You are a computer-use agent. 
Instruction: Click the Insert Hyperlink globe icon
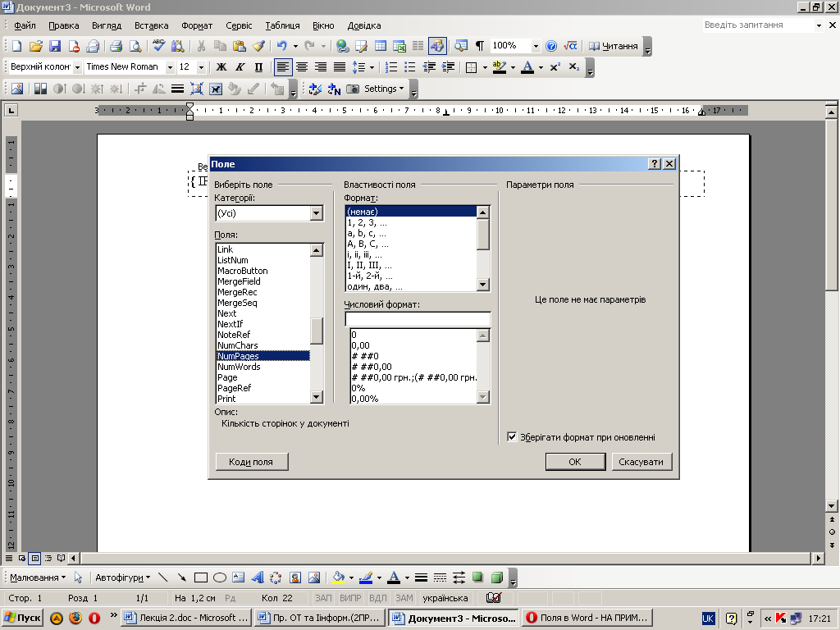[x=342, y=46]
